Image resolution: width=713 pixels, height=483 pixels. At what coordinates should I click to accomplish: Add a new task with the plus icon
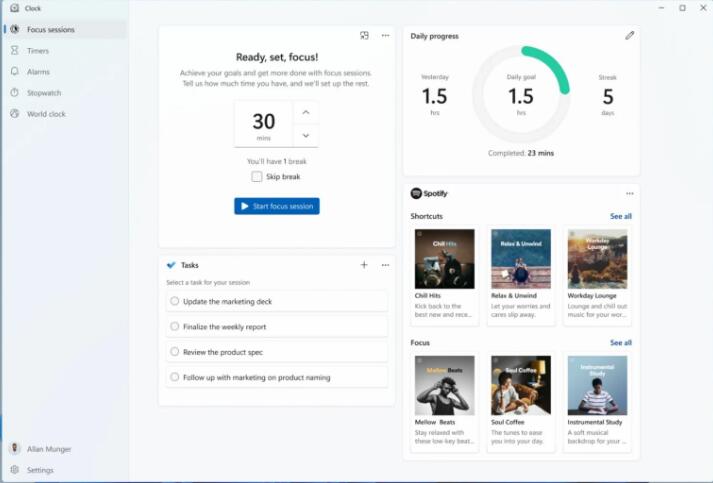[364, 265]
